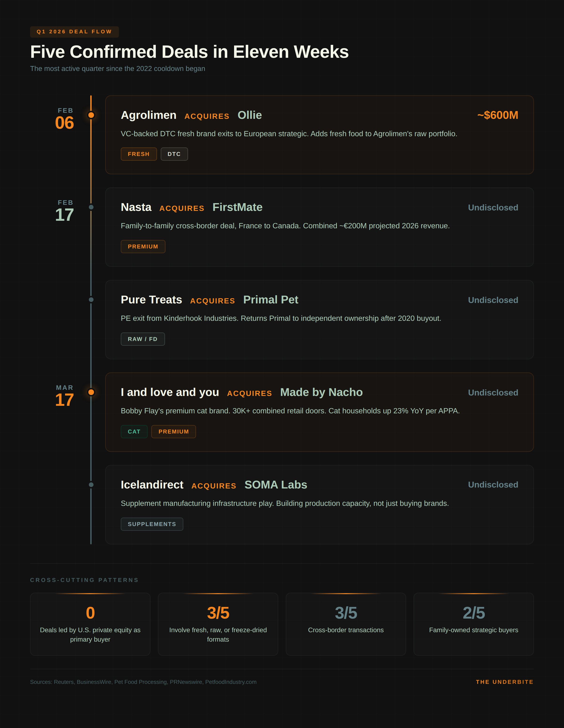Click the PREMIUM tag under Made by Nacho
Image resolution: width=564 pixels, height=728 pixels.
[173, 432]
